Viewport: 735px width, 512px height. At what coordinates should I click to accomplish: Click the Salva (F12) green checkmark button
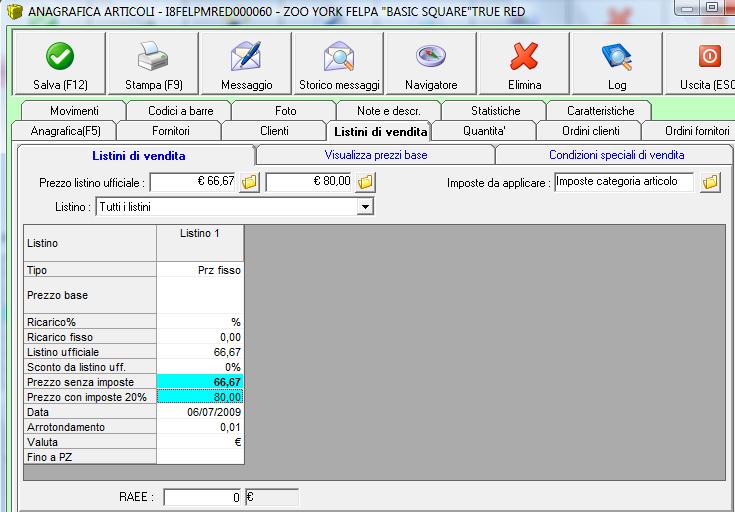click(x=60, y=63)
